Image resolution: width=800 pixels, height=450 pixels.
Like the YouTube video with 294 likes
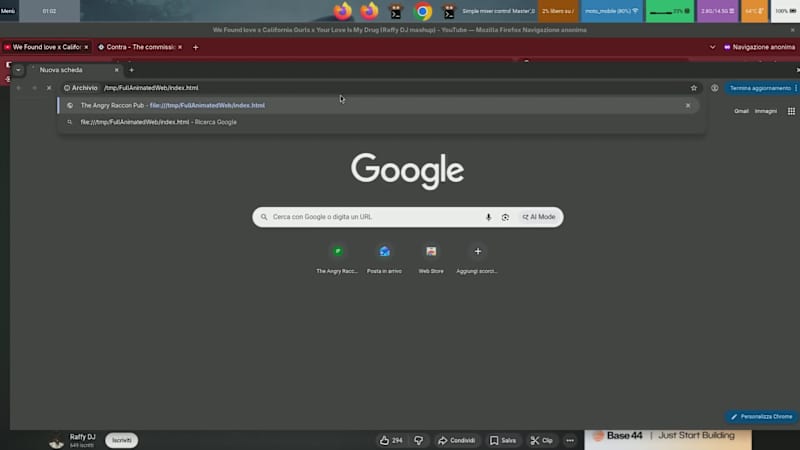click(391, 440)
